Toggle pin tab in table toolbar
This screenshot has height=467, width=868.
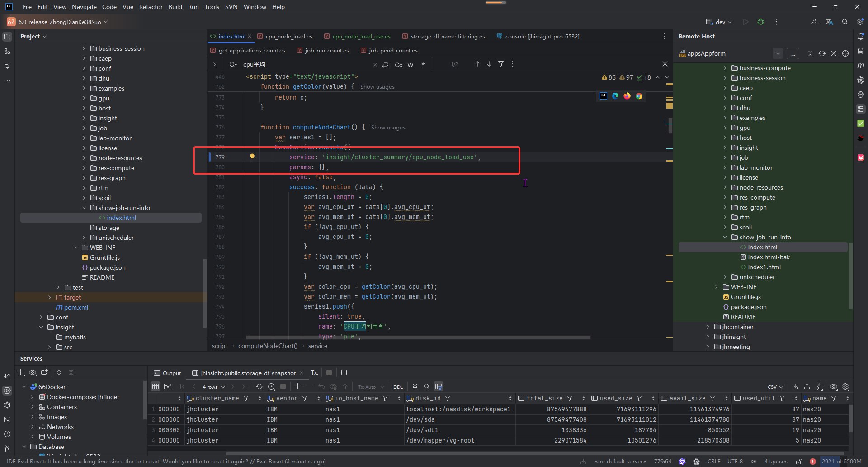415,386
